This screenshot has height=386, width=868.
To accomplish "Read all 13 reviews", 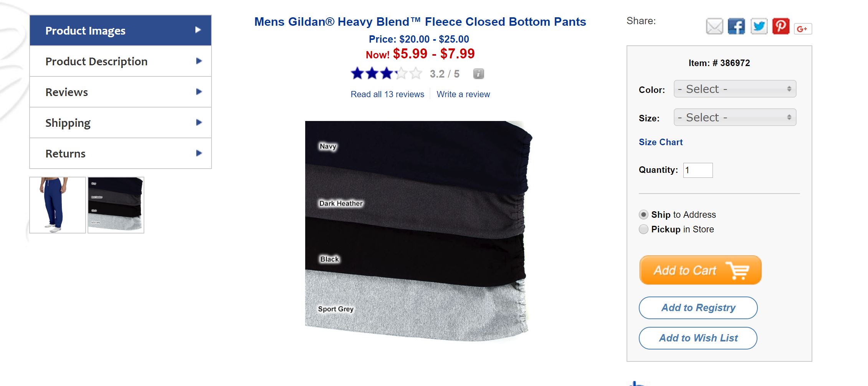I will point(387,94).
